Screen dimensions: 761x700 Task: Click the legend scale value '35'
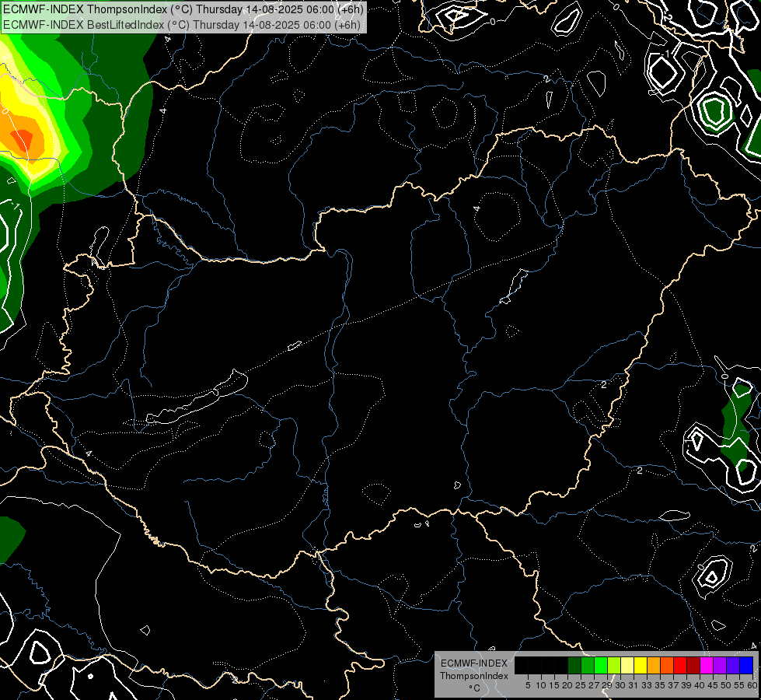tap(660, 685)
